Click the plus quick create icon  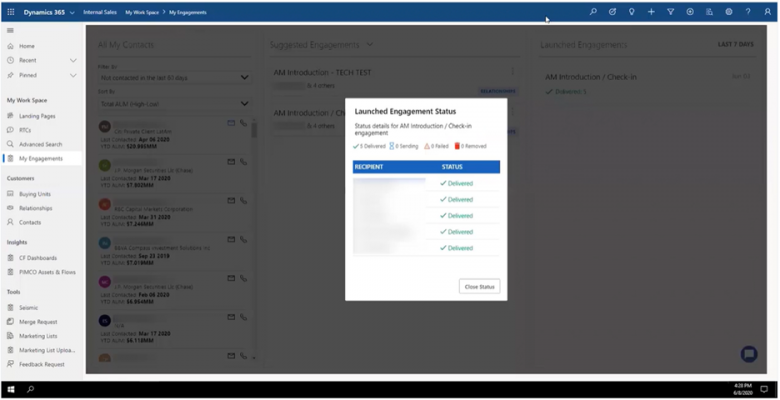[x=651, y=12]
